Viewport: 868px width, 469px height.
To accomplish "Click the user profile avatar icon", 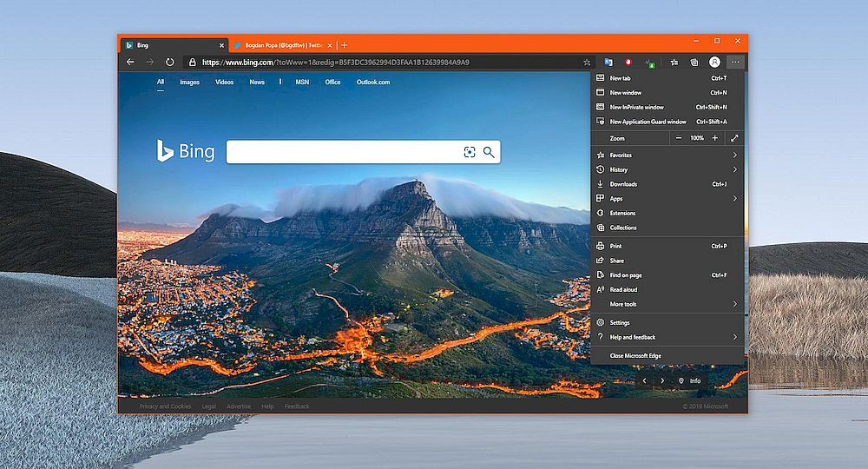I will point(714,63).
